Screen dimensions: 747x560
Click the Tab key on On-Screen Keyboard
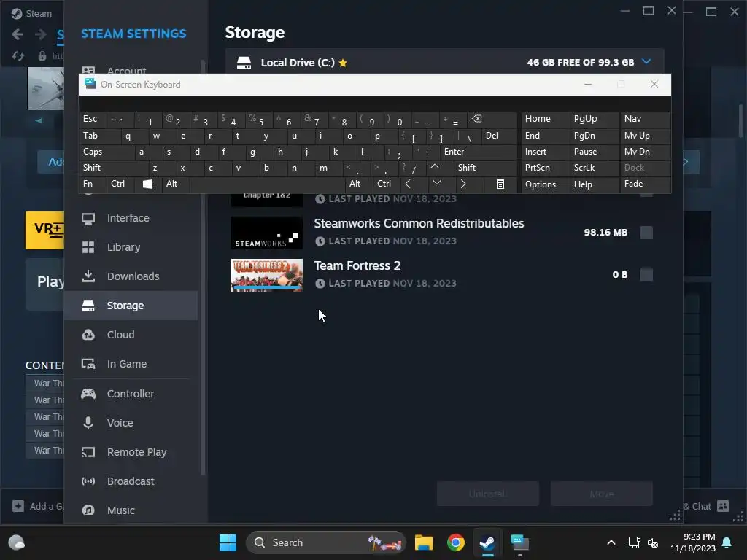98,136
